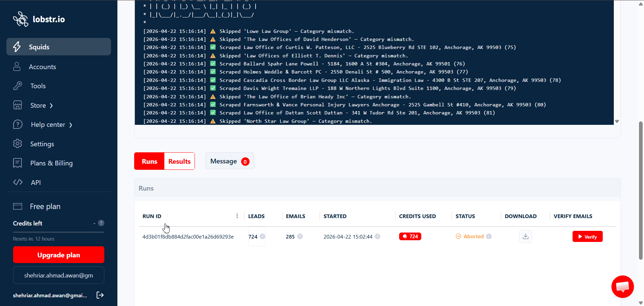Click the Verify emails button

point(587,236)
